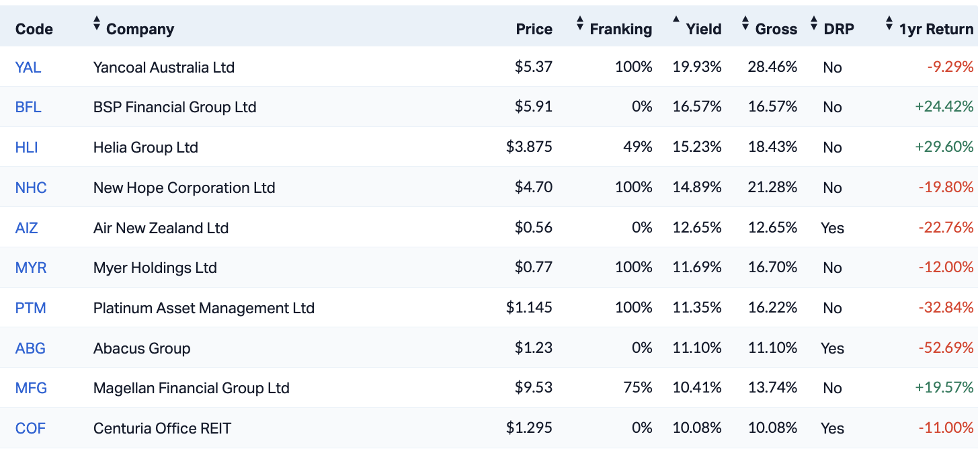
Task: Sort by 1yr Return arrows icon
Action: (889, 25)
